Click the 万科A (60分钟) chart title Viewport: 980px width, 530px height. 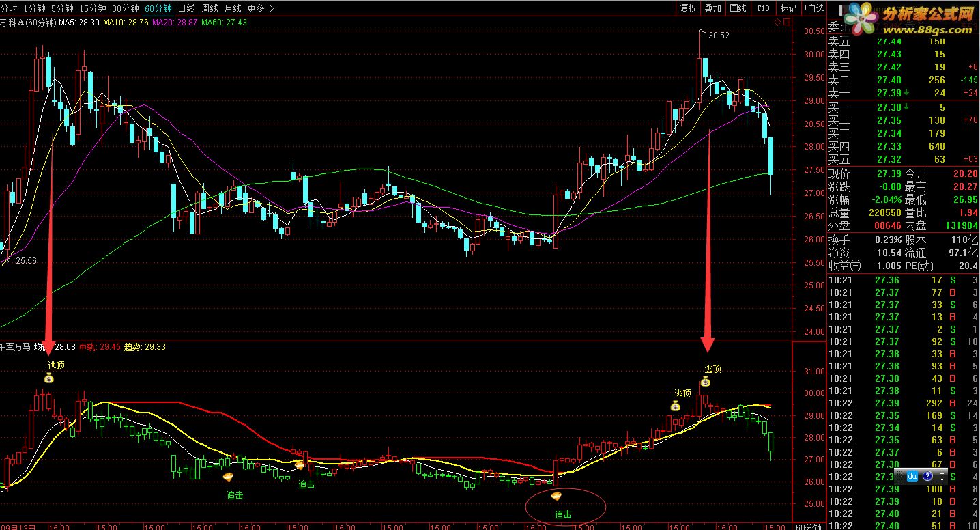(28, 23)
